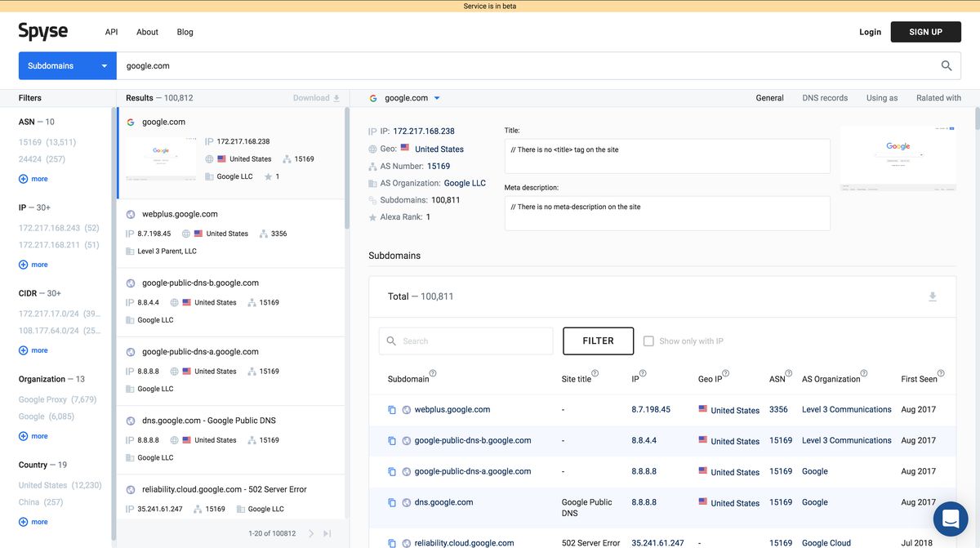This screenshot has width=980, height=548.
Task: Click the help icon next to ASN column header
Action: [786, 372]
